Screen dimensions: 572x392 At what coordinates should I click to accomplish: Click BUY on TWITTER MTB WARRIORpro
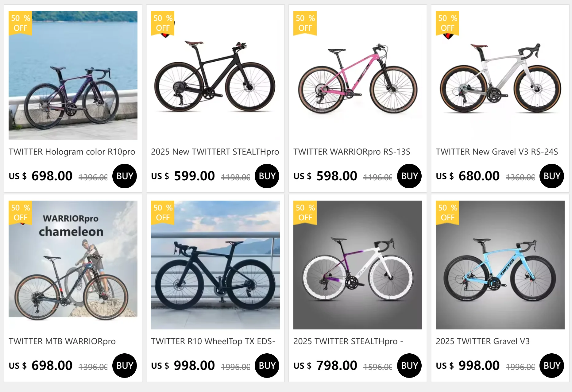pyautogui.click(x=125, y=366)
